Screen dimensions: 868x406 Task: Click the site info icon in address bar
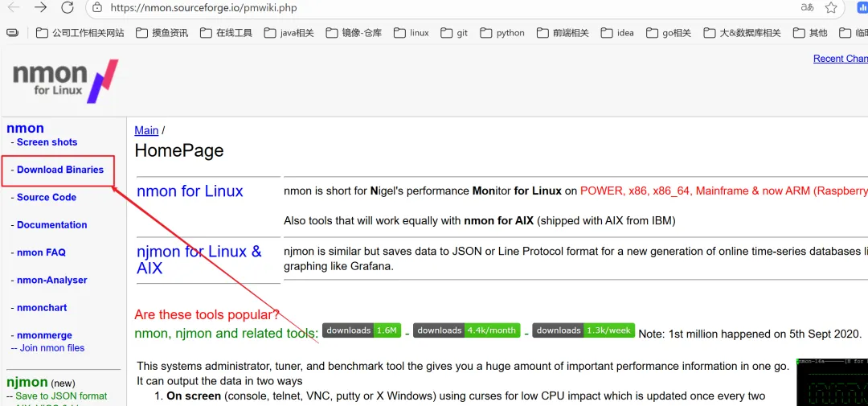97,8
